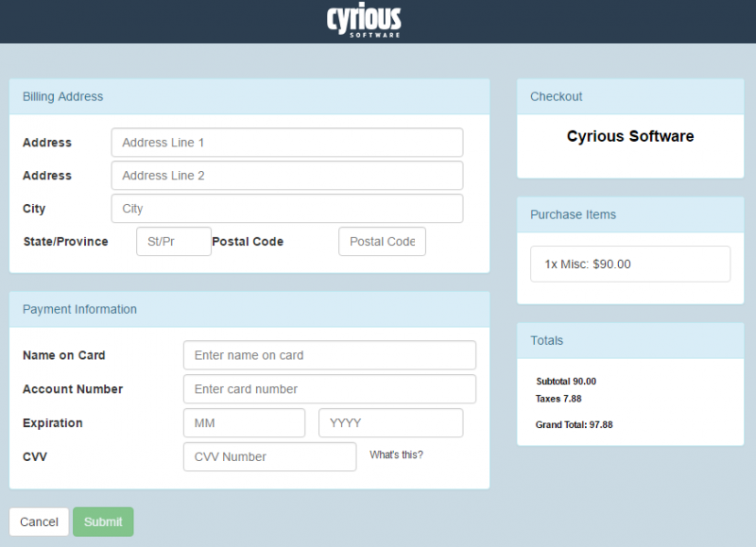Click the St/Pr state field
756x547 pixels.
pyautogui.click(x=174, y=242)
